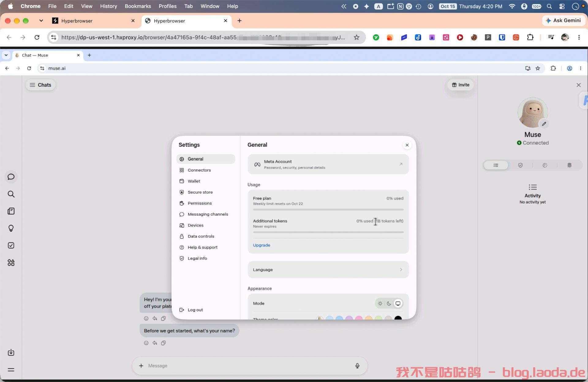Open the Wallet settings section

(x=205, y=181)
